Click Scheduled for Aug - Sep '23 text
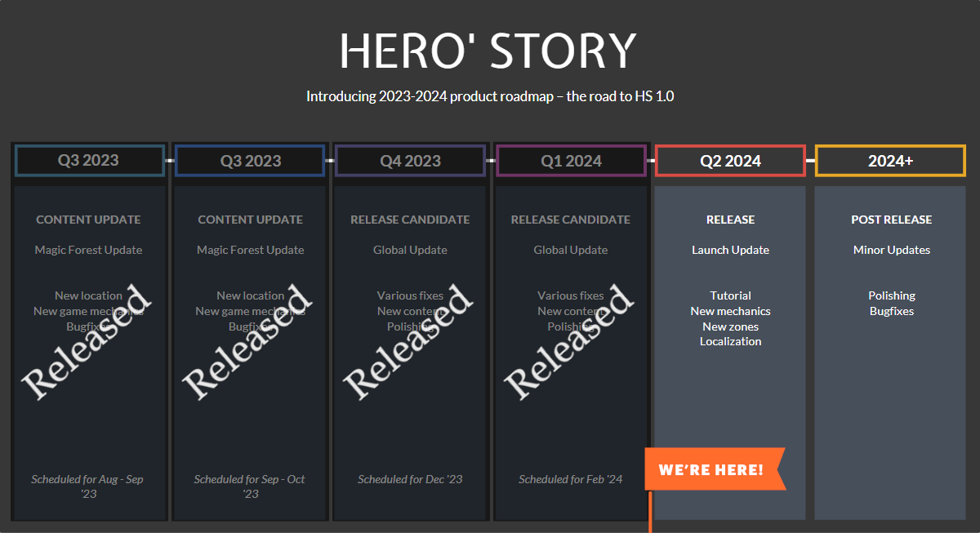980x533 pixels. tap(87, 486)
